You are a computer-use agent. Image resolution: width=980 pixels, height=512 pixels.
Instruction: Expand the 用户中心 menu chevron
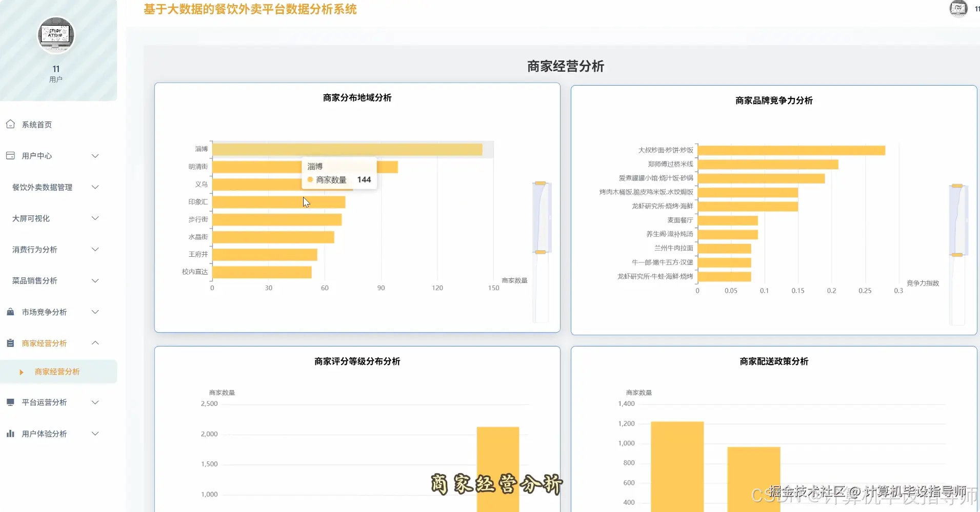tap(95, 156)
